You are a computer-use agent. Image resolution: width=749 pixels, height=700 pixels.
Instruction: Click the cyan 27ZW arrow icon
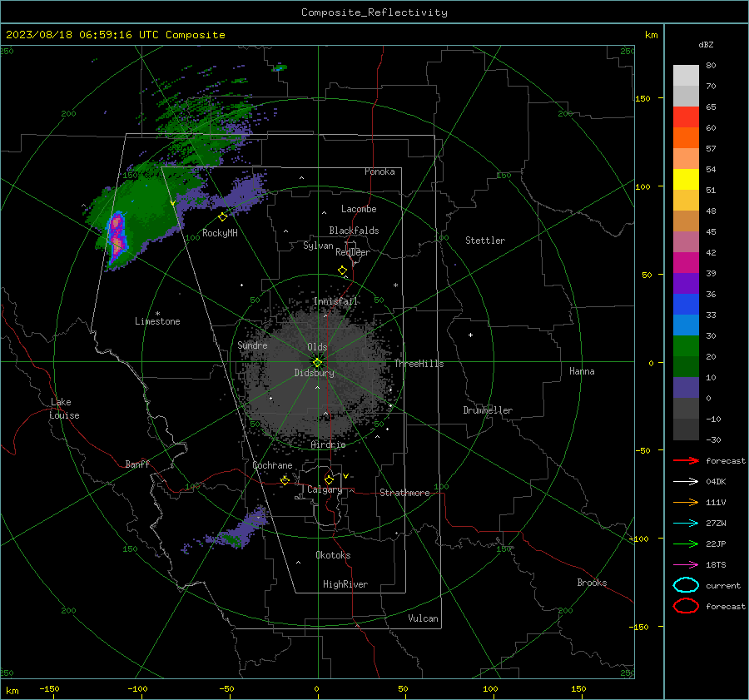click(x=686, y=524)
